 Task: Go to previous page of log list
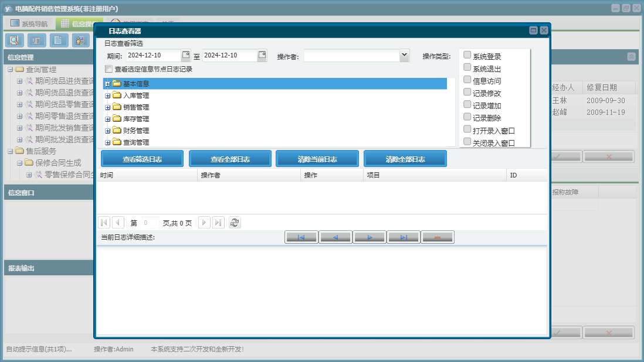(x=118, y=223)
